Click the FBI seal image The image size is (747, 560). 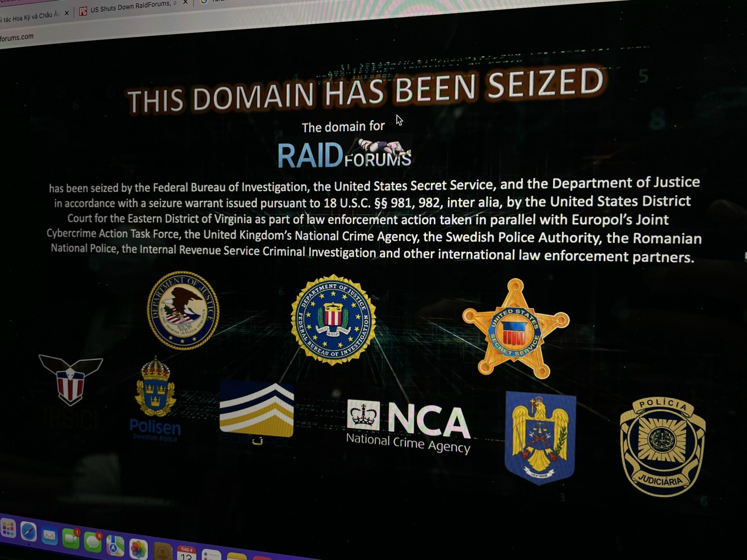tap(333, 320)
